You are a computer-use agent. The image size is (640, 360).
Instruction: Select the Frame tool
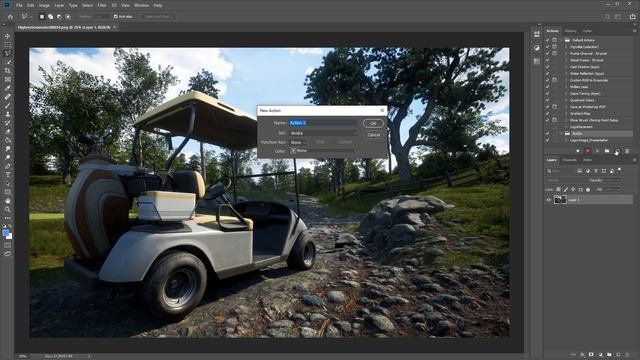[7, 79]
